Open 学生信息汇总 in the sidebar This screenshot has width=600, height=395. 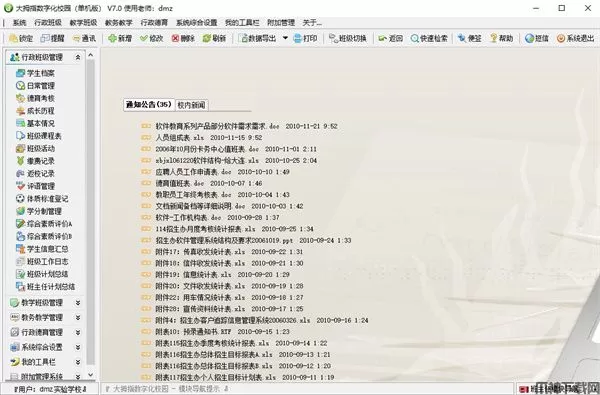point(42,249)
